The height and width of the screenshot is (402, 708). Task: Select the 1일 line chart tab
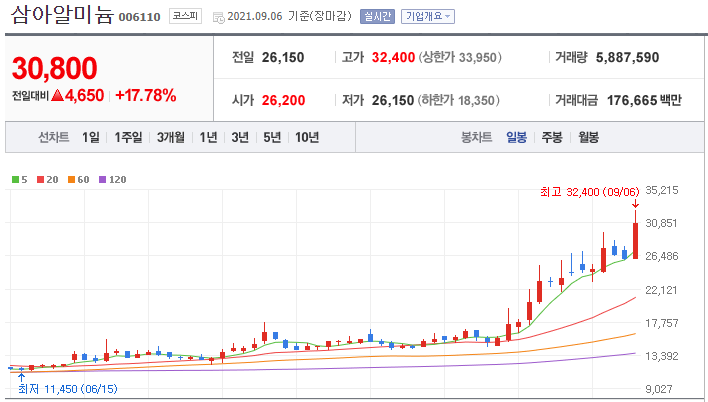(91, 137)
